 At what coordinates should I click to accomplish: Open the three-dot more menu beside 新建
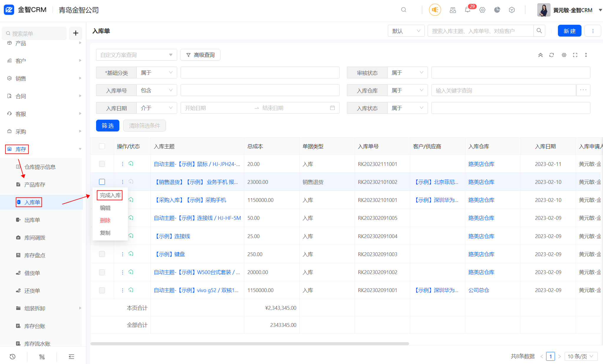[x=593, y=31]
